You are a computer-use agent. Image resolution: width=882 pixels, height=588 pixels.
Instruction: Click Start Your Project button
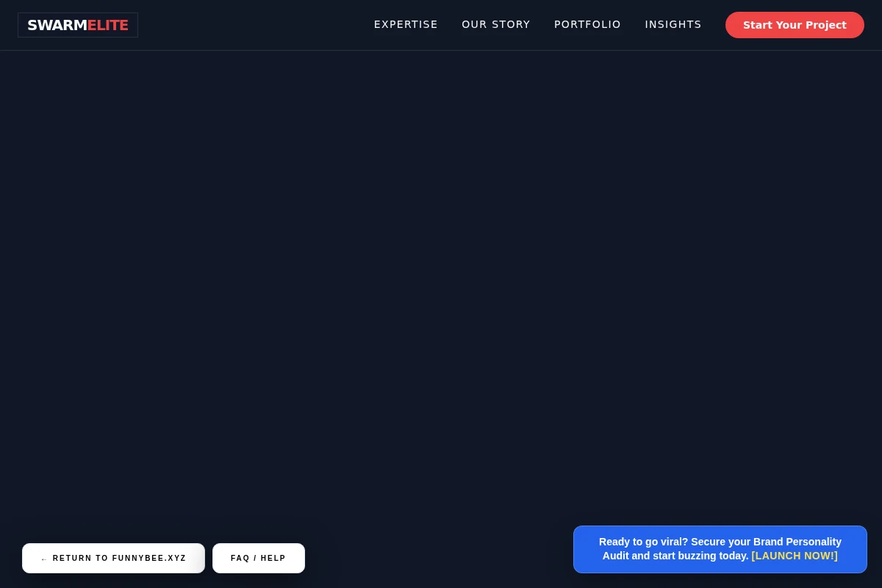pos(795,25)
